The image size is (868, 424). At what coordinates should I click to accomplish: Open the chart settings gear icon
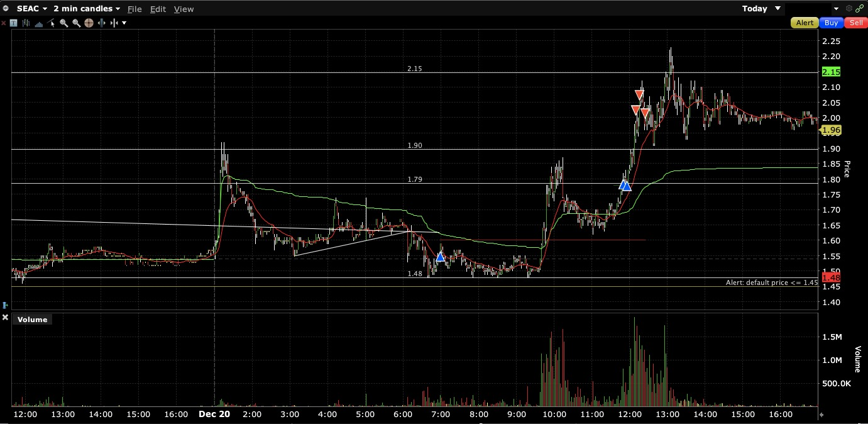point(849,8)
